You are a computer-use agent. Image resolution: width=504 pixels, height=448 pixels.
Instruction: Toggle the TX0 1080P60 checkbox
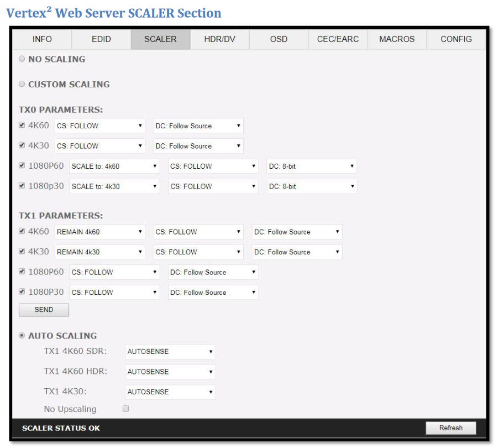[22, 166]
